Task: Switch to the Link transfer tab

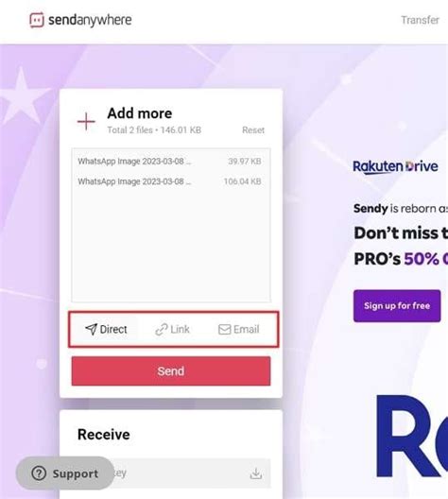Action: point(172,330)
